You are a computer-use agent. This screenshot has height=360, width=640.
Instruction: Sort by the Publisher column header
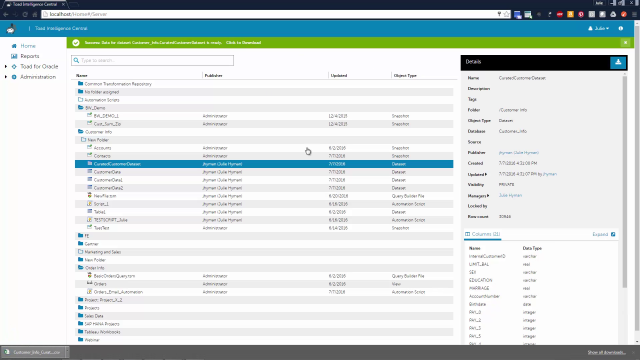(x=213, y=76)
